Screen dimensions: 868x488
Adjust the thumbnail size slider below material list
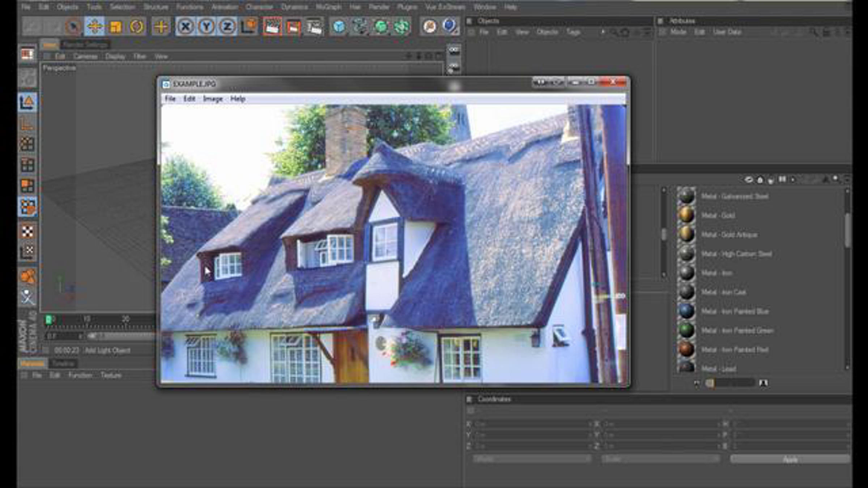click(731, 383)
